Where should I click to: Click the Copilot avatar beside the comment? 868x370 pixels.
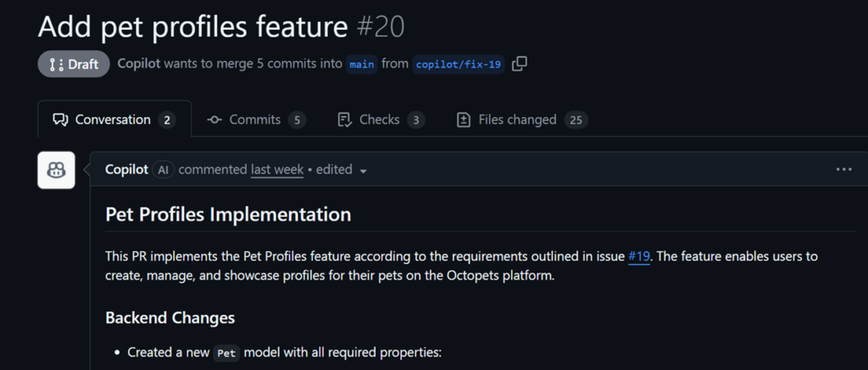[x=57, y=170]
